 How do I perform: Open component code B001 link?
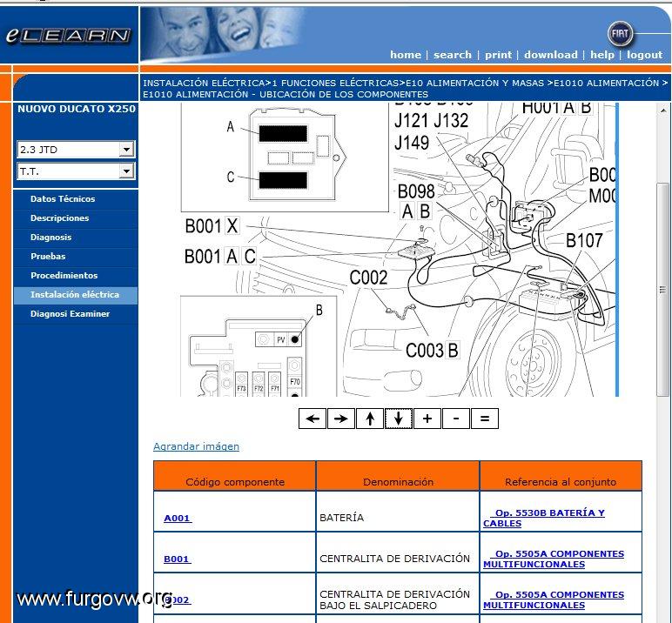(x=177, y=559)
